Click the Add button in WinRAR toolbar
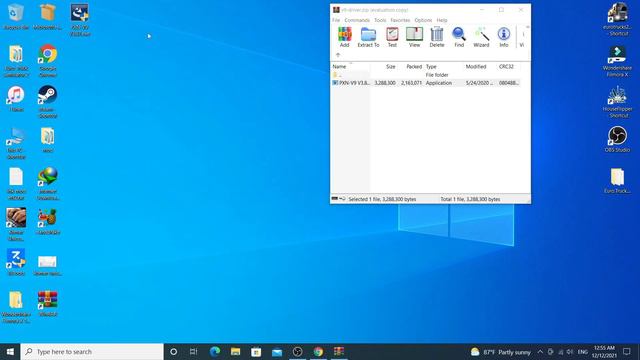Screen dimensions: 640x360 pyautogui.click(x=344, y=37)
